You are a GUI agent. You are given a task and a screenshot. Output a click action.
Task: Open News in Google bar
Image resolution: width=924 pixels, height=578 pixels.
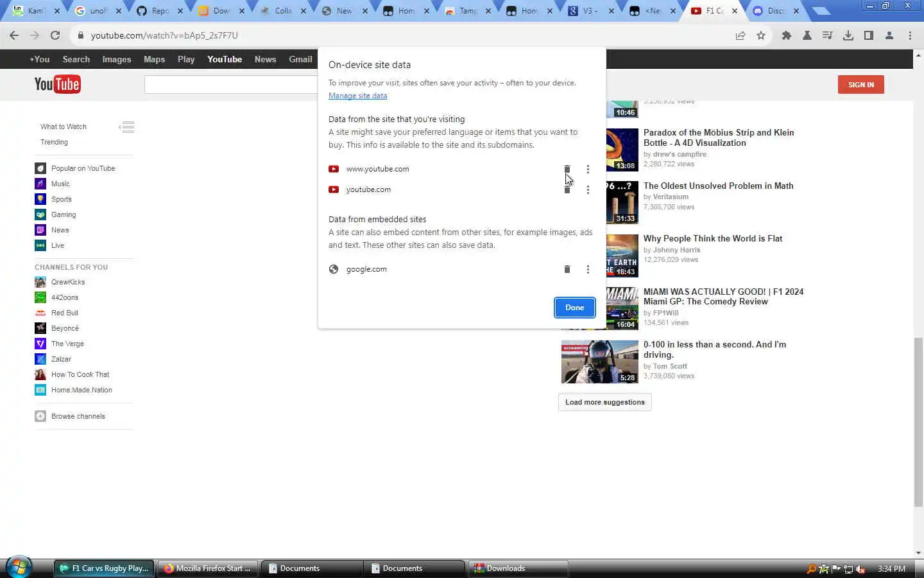[265, 59]
